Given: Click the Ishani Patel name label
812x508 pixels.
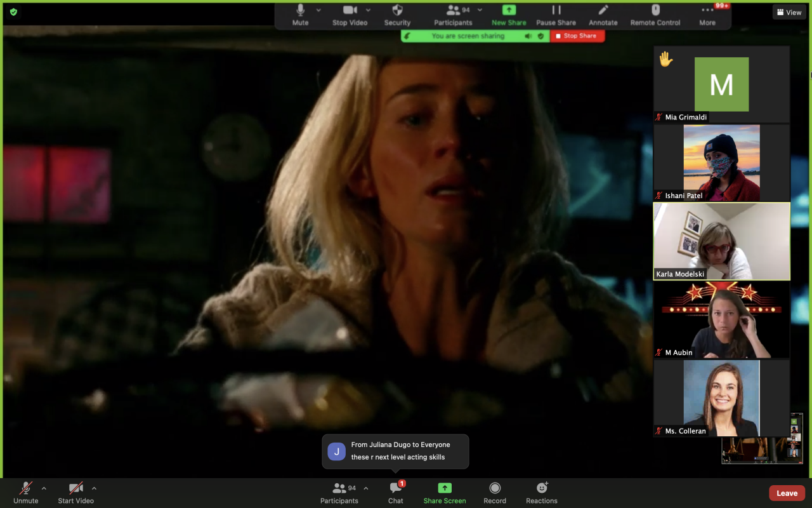Looking at the screenshot, I should 684,196.
